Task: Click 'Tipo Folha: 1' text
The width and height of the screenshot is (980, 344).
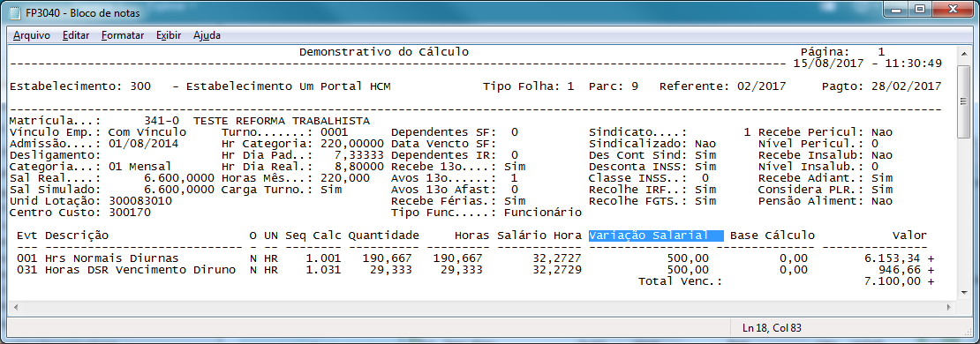Action: click(x=528, y=86)
